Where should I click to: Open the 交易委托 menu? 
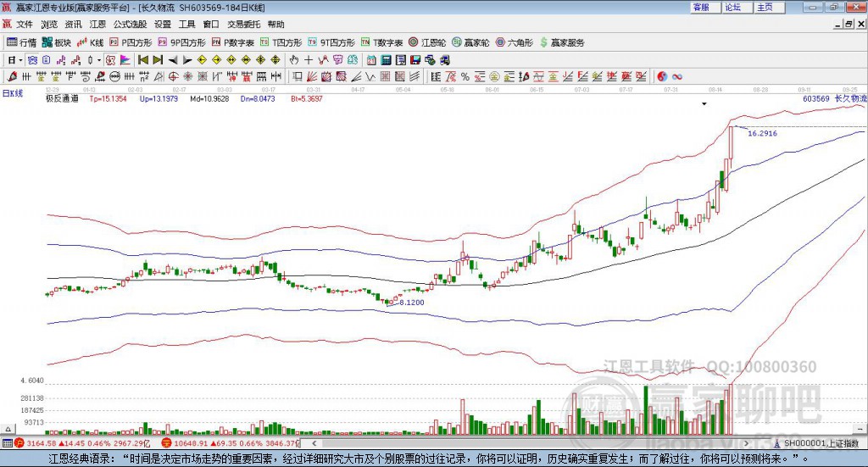[x=243, y=25]
